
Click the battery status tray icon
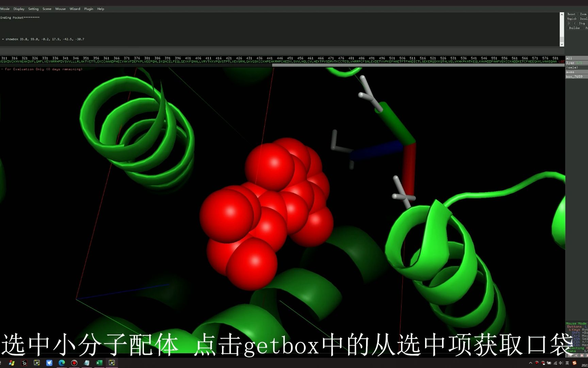click(x=549, y=363)
